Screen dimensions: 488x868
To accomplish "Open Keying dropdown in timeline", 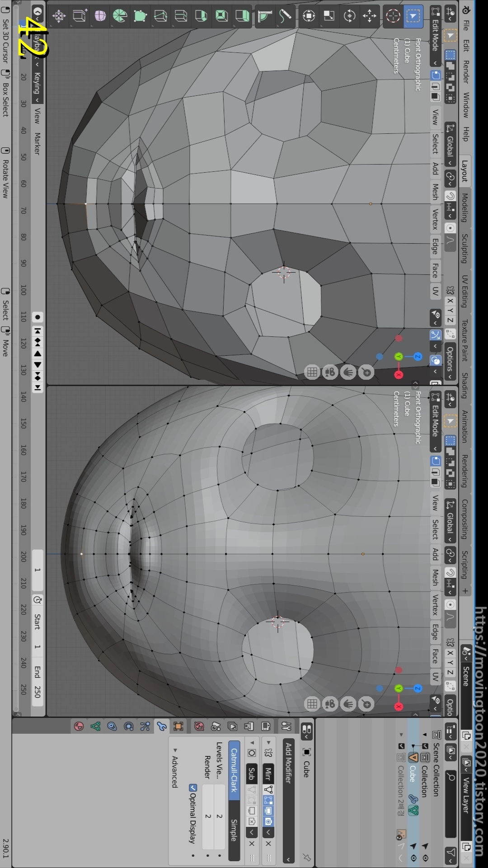I will (x=38, y=87).
